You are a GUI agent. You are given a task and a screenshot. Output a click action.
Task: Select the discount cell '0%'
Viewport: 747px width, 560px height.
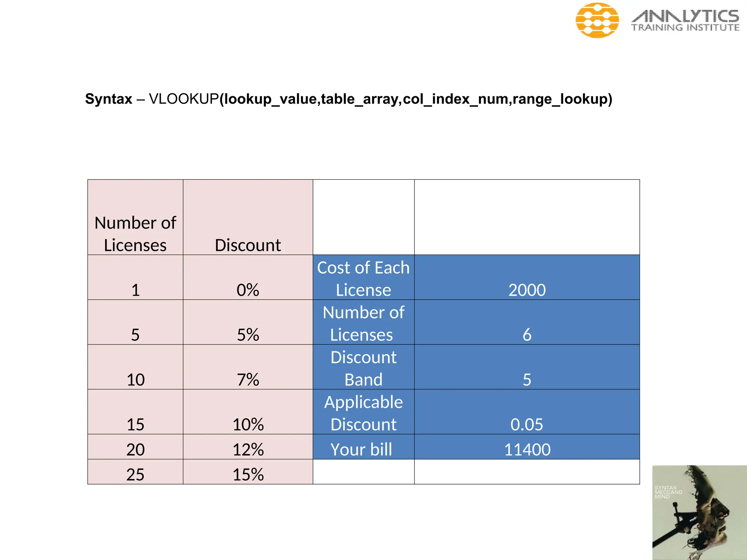[248, 277]
